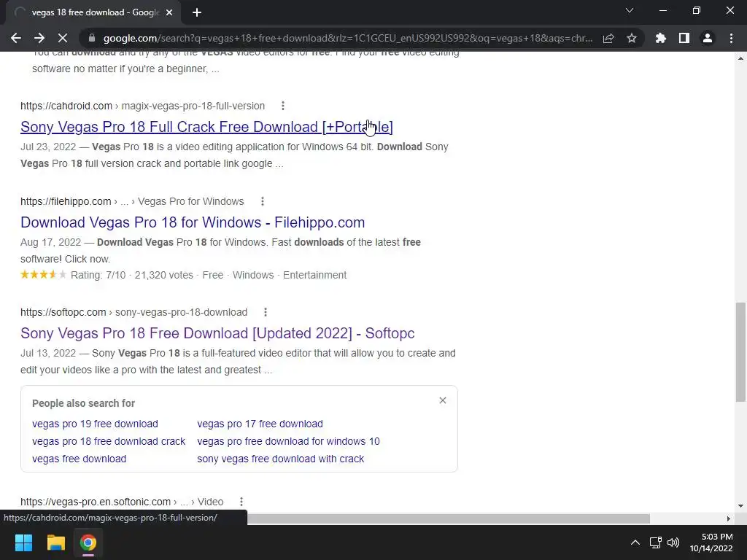Open the tab search chevron dropdown
Viewport: 747px width, 560px height.
(x=630, y=10)
